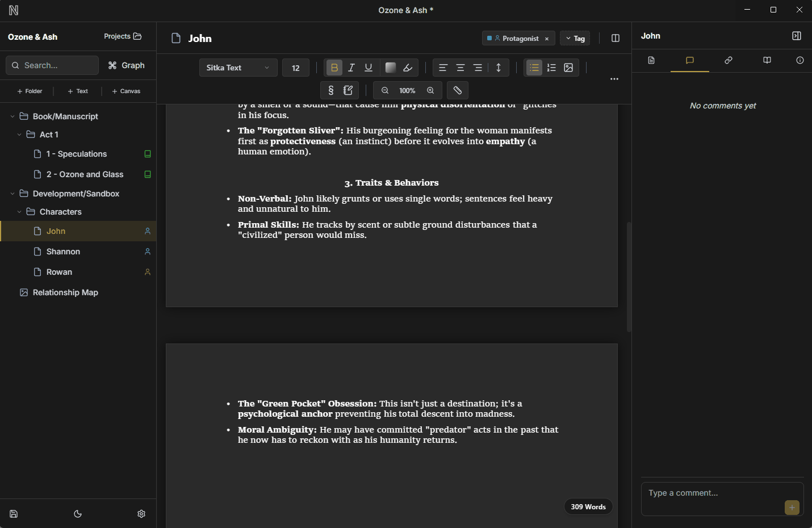Insert an image into the document

(568, 68)
